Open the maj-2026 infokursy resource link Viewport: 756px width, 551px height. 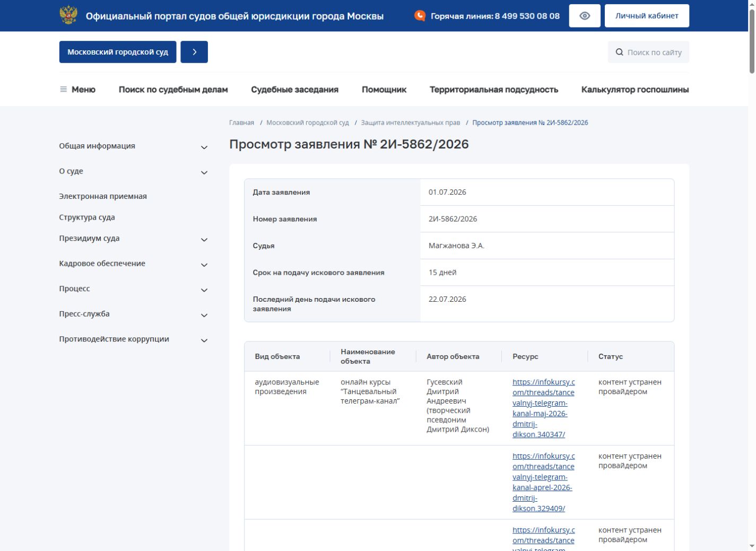pos(544,408)
